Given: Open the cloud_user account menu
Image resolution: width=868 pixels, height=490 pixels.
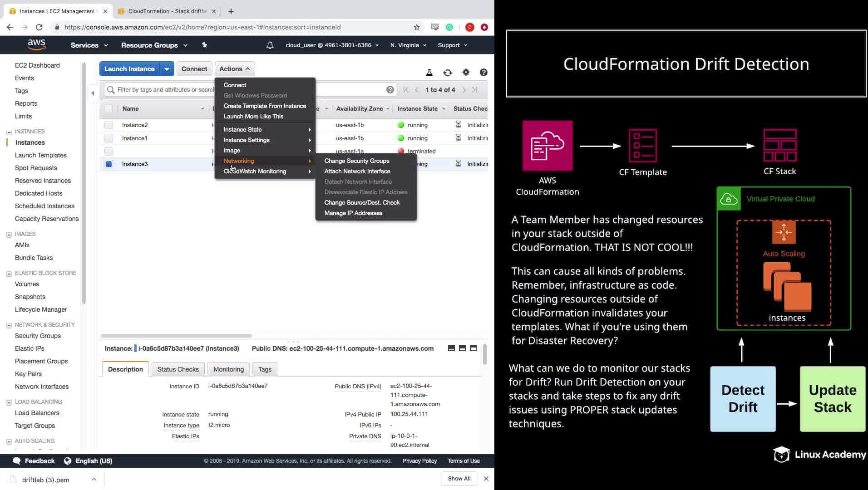Looking at the screenshot, I should [332, 45].
